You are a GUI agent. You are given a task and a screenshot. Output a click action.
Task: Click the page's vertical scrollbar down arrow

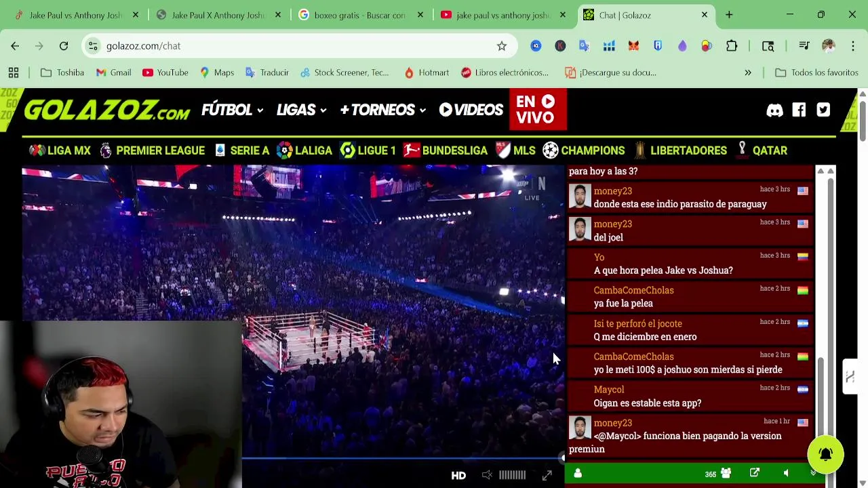coord(862,483)
